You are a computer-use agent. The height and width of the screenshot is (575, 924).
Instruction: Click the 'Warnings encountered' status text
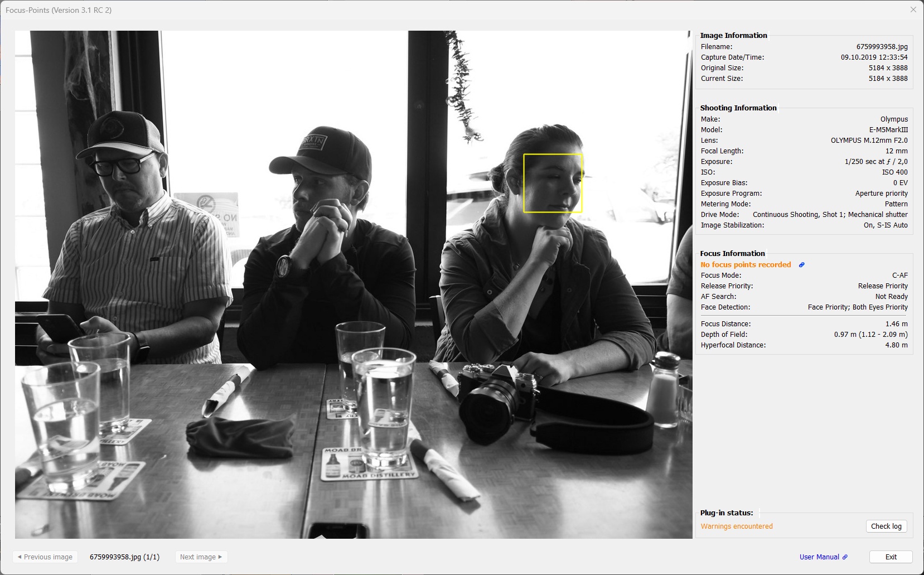click(737, 526)
